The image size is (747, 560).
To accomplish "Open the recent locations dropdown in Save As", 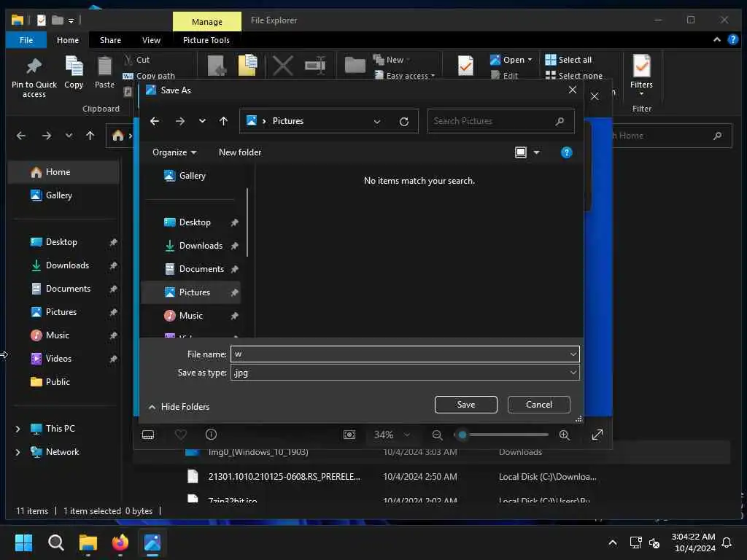I will coord(202,121).
